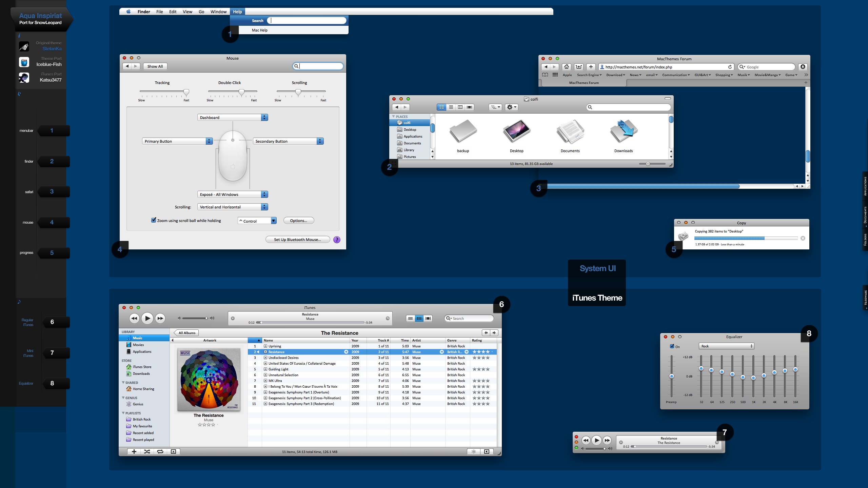Open the File menu in menu bar
This screenshot has height=488, width=868.
click(159, 12)
